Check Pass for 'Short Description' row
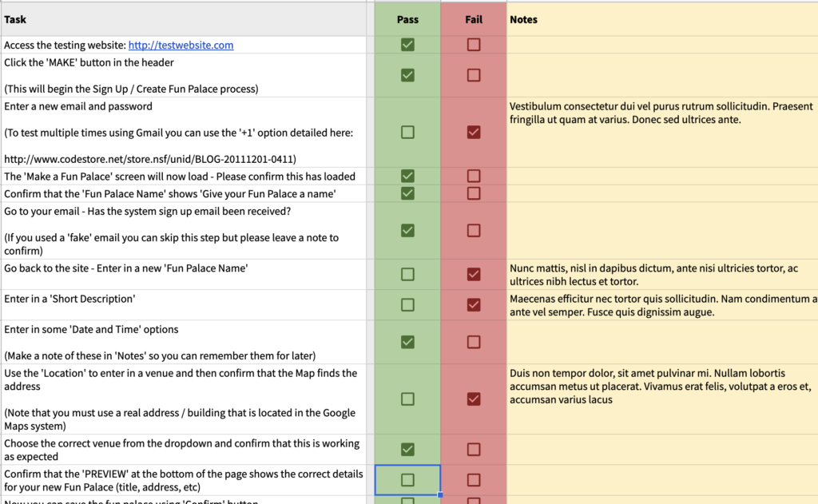The height and width of the screenshot is (504, 818). click(407, 304)
